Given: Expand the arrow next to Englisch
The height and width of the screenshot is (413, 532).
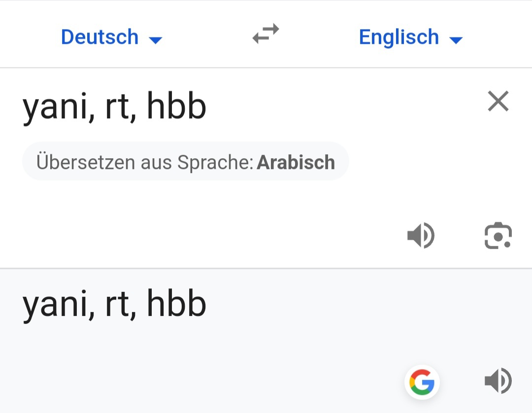Looking at the screenshot, I should pos(457,40).
